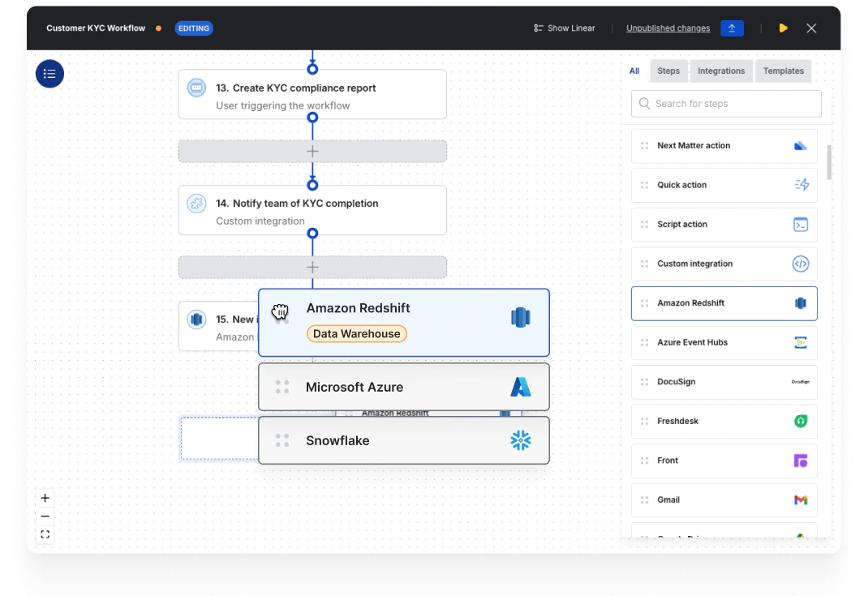Switch to the Integrations tab
This screenshot has height=596, width=868.
(x=721, y=71)
